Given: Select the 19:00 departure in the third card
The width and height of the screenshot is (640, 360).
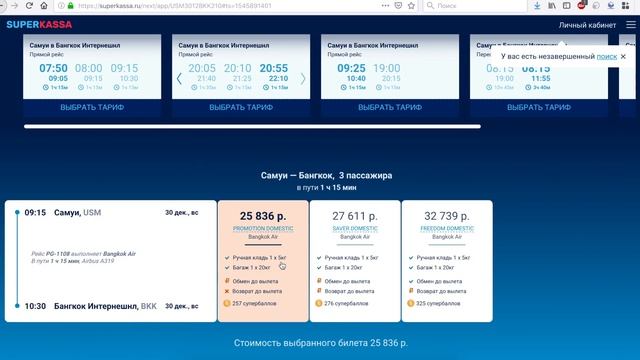Looking at the screenshot, I should point(387,68).
